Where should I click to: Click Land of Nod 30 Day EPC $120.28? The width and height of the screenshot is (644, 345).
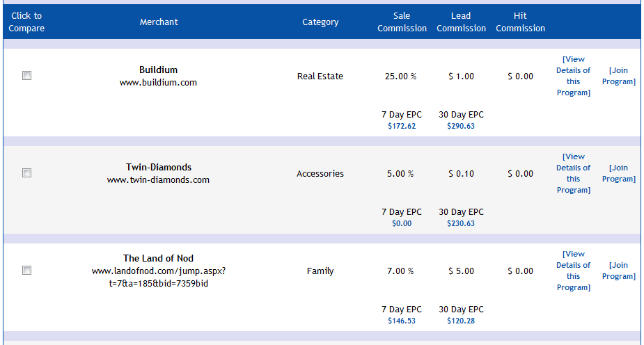pos(461,321)
